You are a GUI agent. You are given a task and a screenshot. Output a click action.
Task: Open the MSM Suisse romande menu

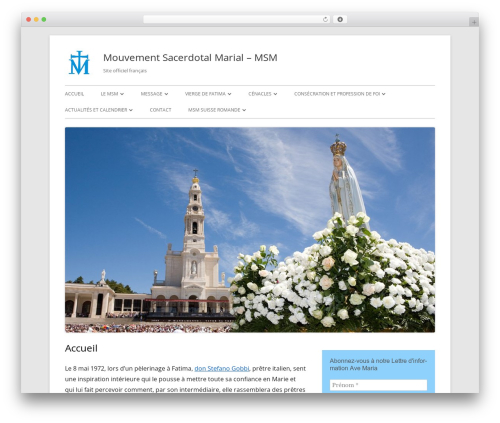[214, 110]
